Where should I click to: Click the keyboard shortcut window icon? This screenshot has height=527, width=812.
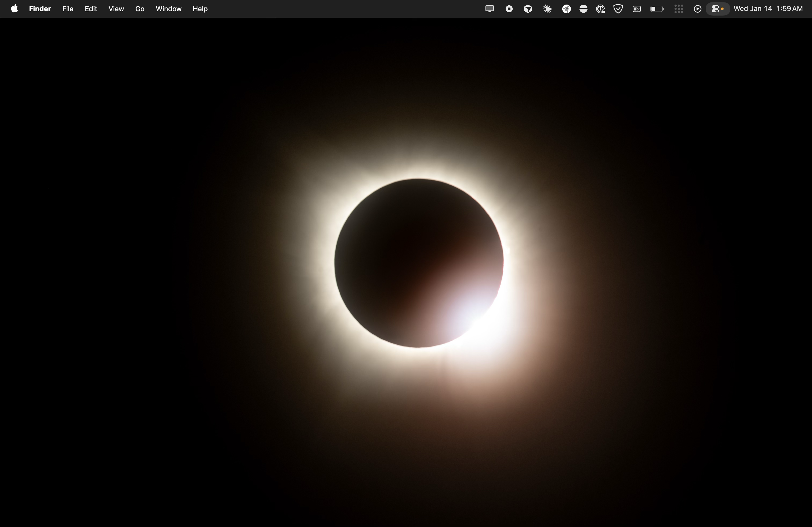(636, 9)
